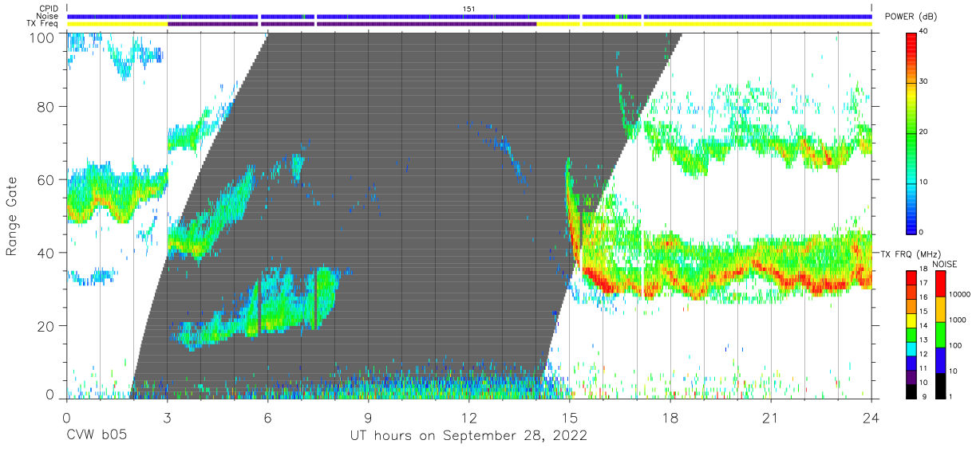Click the 'Range Gate' axis title
The height and width of the screenshot is (452, 980).
13,217
